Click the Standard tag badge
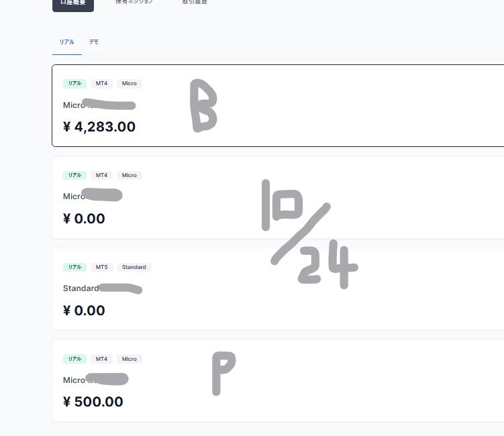 click(x=134, y=267)
